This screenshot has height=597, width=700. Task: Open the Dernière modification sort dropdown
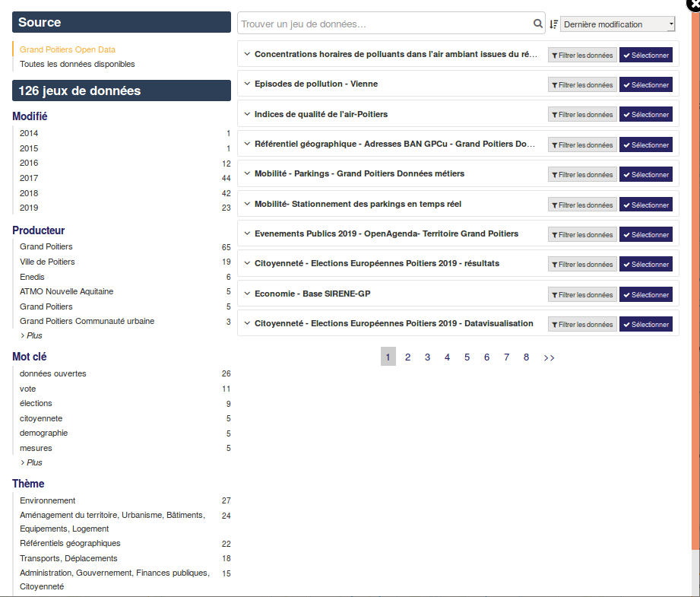[617, 24]
